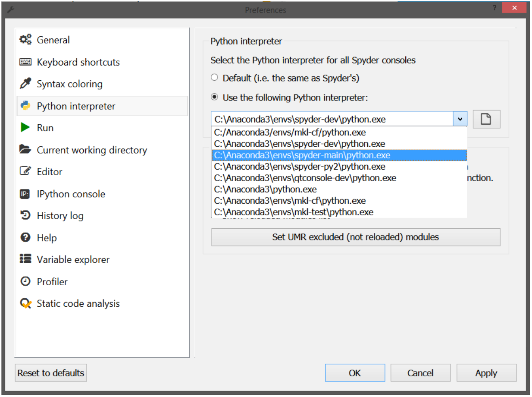
Task: Click Set UMR excluded modules button
Action: (x=355, y=237)
